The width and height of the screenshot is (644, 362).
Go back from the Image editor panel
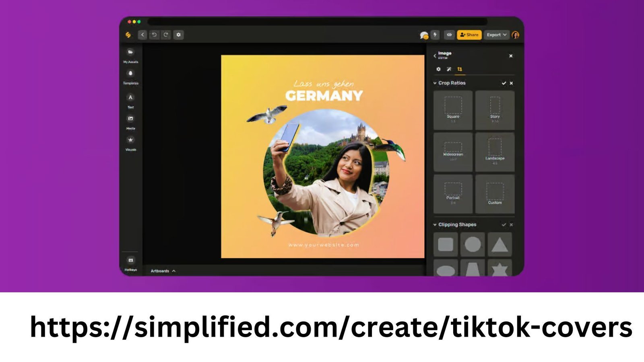pyautogui.click(x=435, y=56)
